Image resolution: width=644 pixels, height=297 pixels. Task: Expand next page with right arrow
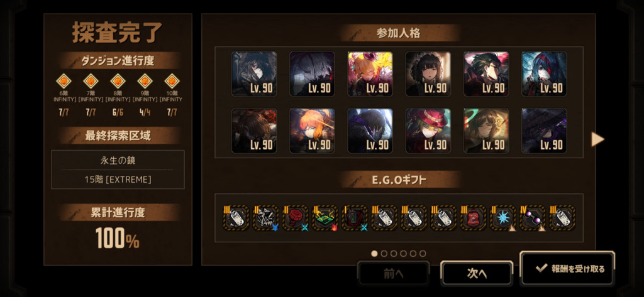[597, 139]
